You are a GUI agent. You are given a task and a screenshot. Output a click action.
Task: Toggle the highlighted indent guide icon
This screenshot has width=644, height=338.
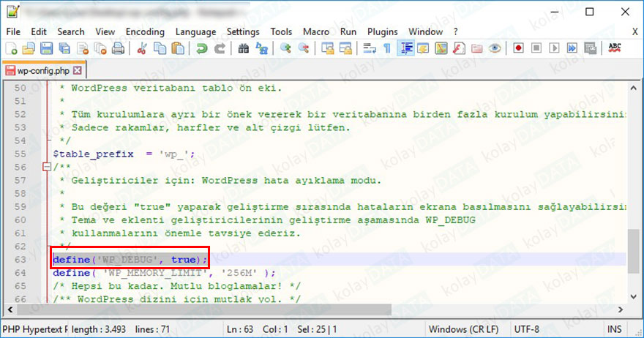pyautogui.click(x=405, y=48)
